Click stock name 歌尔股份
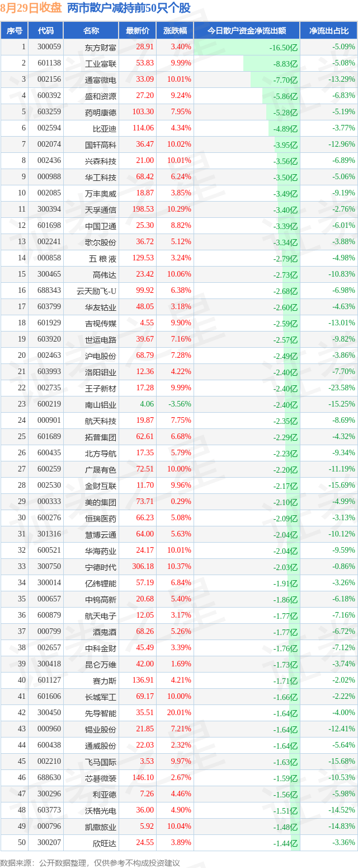The image size is (358, 868). tap(101, 242)
